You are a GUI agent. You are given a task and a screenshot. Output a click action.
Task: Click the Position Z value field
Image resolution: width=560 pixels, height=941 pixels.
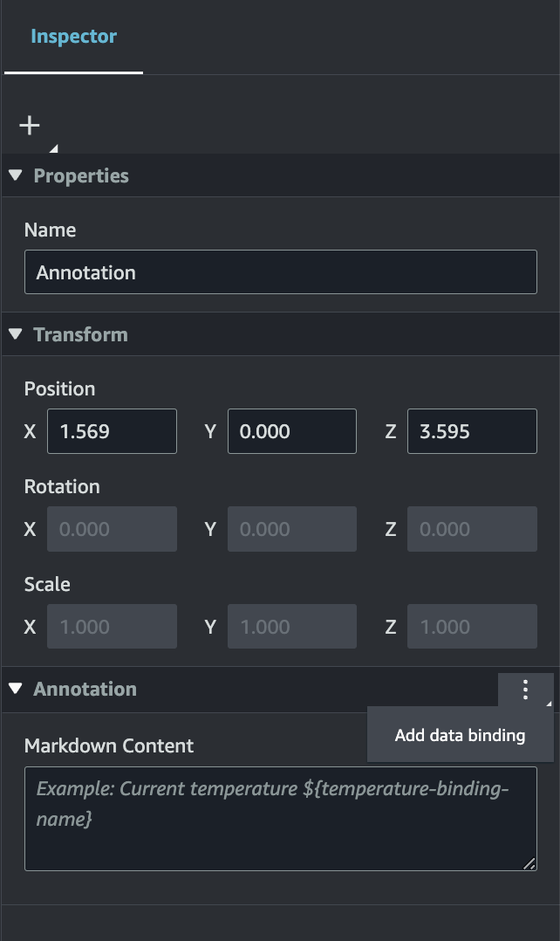[472, 430]
